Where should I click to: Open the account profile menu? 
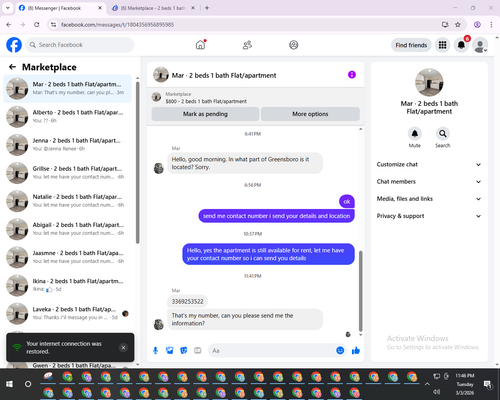tap(480, 45)
